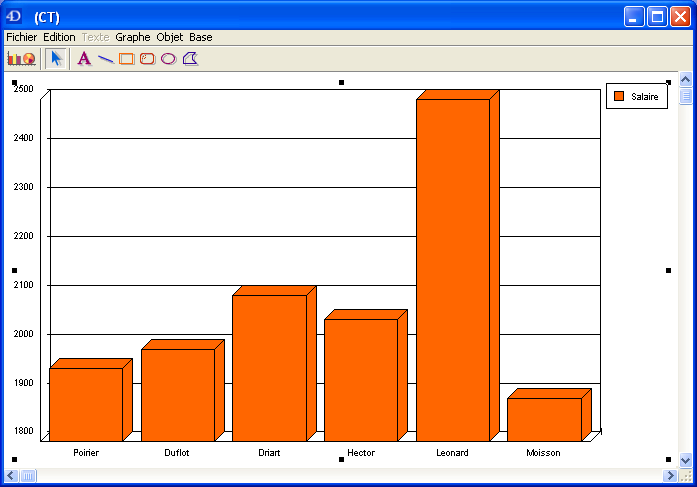Click the vertical scrollbar down arrow
Screen dimensions: 697x487
(x=686, y=460)
